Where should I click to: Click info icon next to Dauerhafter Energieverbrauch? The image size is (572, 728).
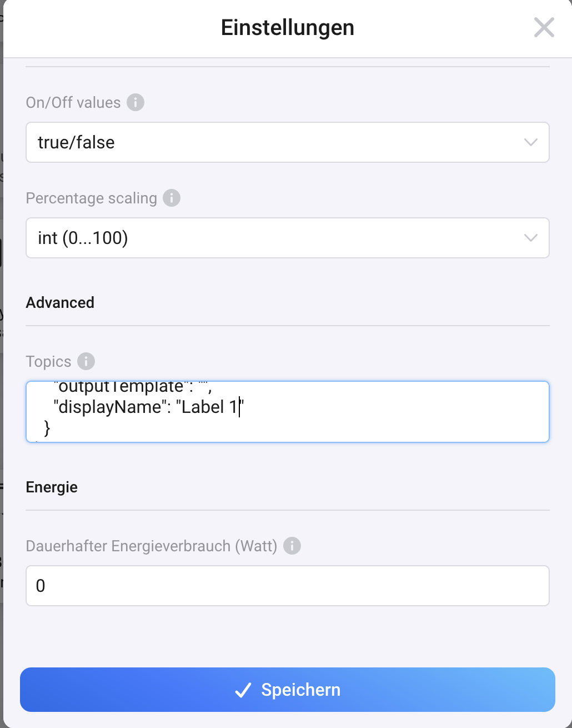pyautogui.click(x=292, y=546)
